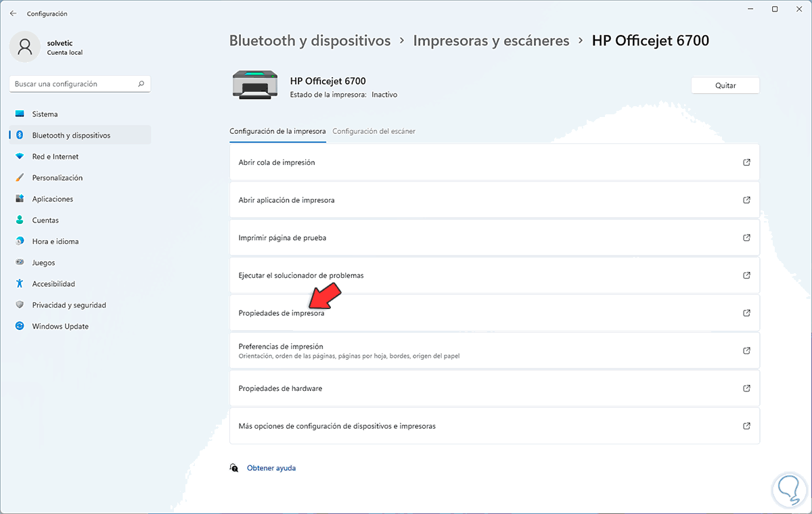This screenshot has width=812, height=514.
Task: Click the Privacidad y seguridad shield icon
Action: 20,305
